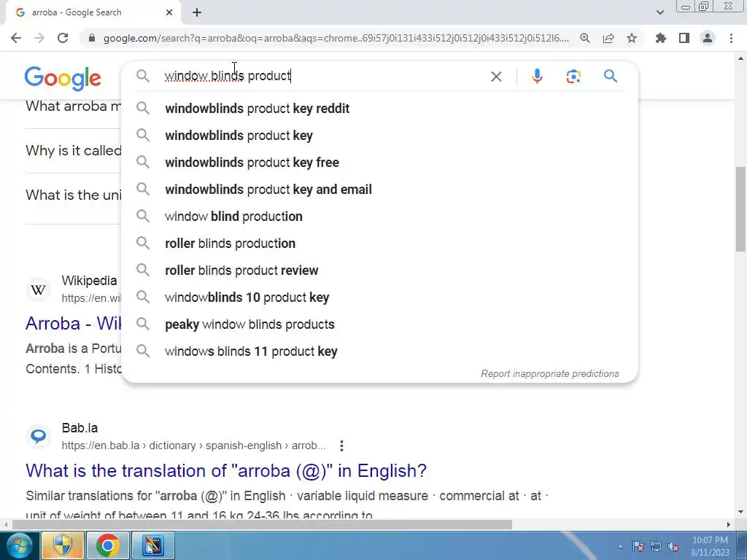Select 'roller blinds product review' suggestion
The width and height of the screenshot is (747, 560).
pos(379,271)
